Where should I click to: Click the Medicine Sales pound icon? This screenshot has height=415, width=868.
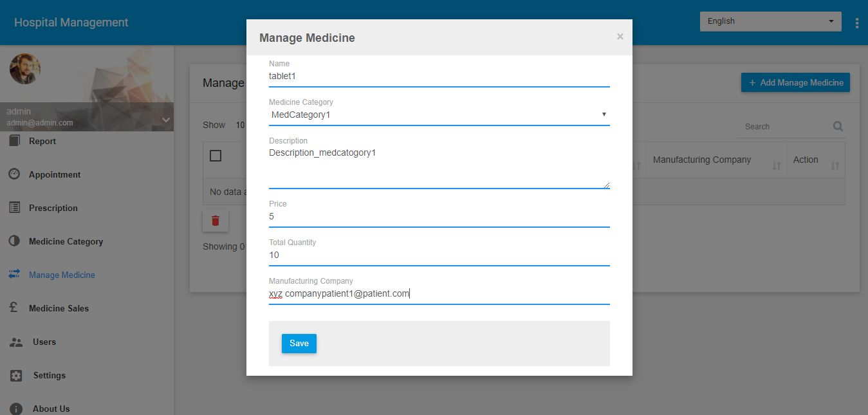[15, 308]
